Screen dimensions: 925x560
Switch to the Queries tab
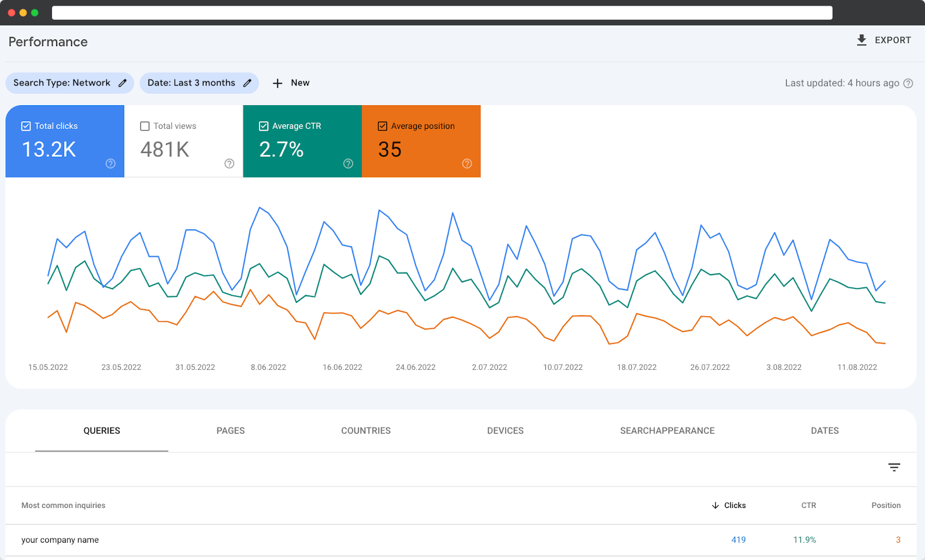click(102, 431)
